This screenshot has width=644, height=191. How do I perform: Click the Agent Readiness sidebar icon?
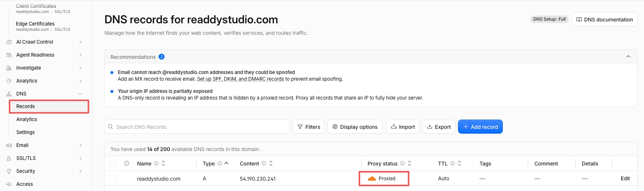pyautogui.click(x=9, y=55)
